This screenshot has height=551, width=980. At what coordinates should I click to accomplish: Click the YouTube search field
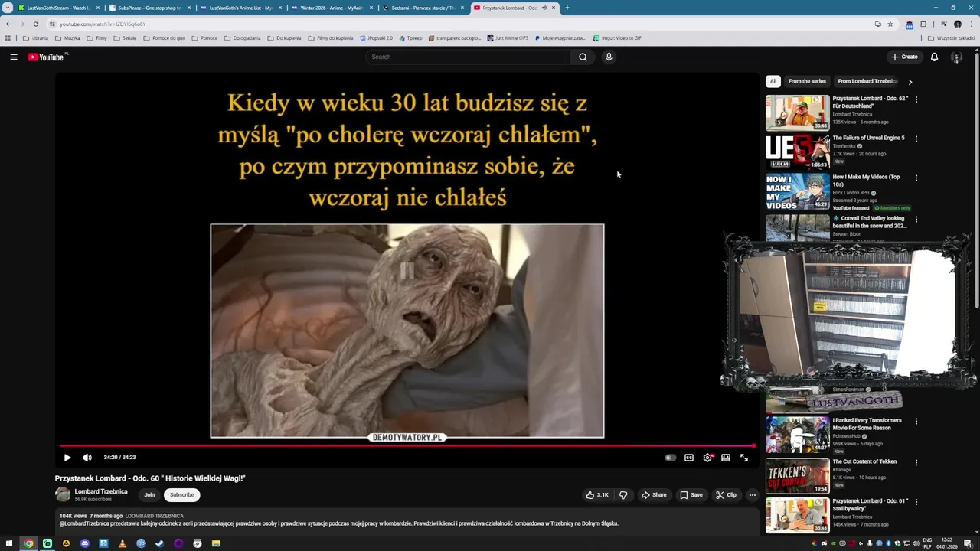[x=468, y=57]
